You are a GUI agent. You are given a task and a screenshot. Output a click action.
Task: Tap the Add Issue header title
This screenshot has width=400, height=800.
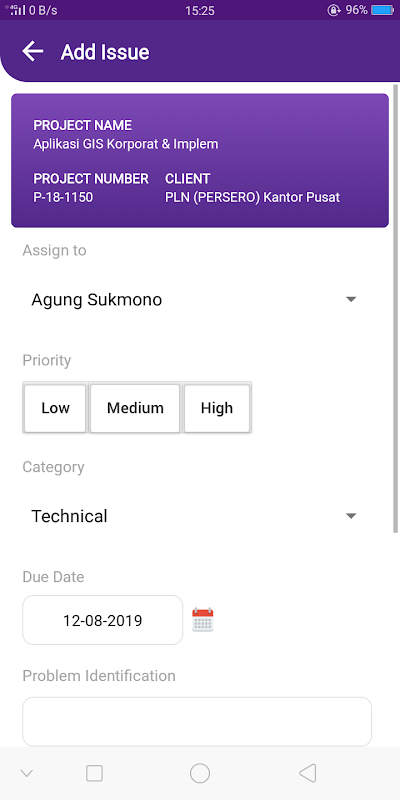pyautogui.click(x=105, y=52)
